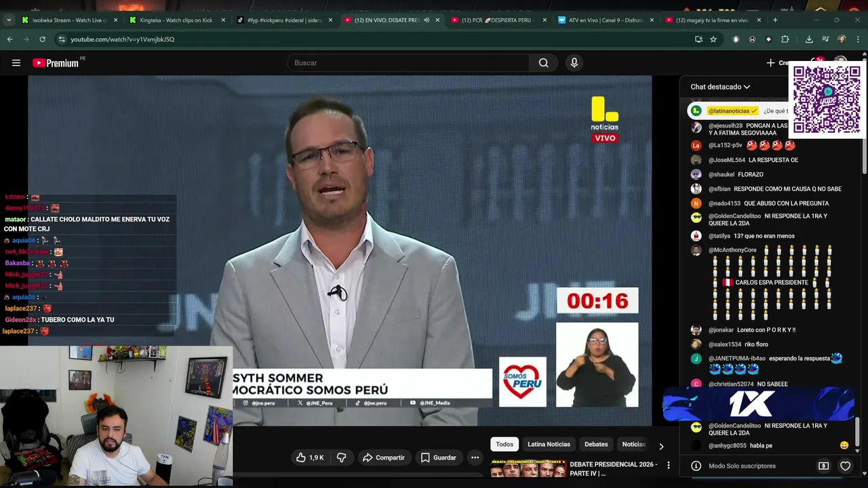Screen dimensions: 868x488
Task: Select the Debates chip
Action: click(596, 445)
